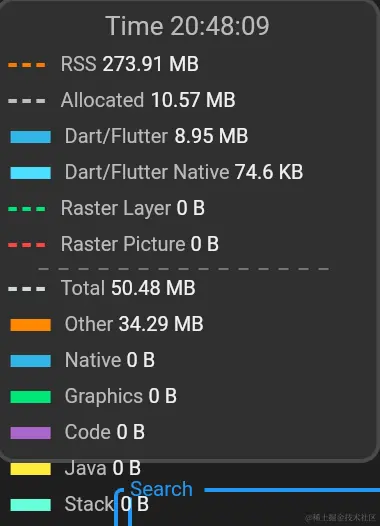Click the RSS 273.91 MB entry
This screenshot has height=526, width=380.
point(129,64)
